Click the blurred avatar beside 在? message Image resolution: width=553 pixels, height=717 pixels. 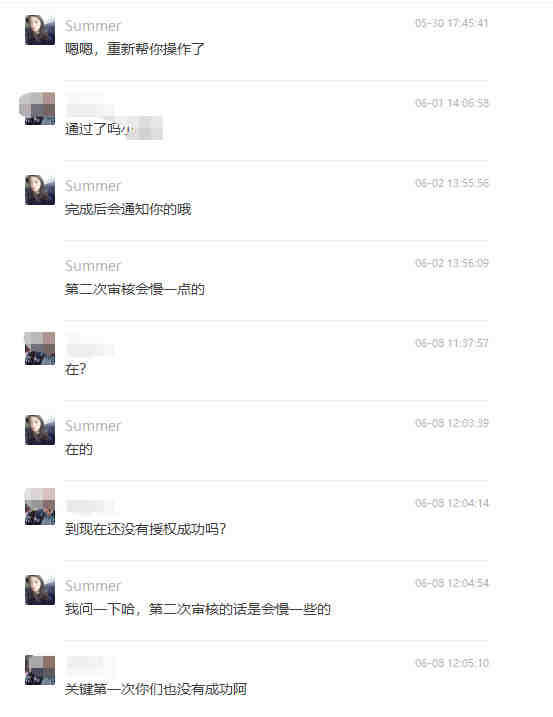[x=40, y=349]
